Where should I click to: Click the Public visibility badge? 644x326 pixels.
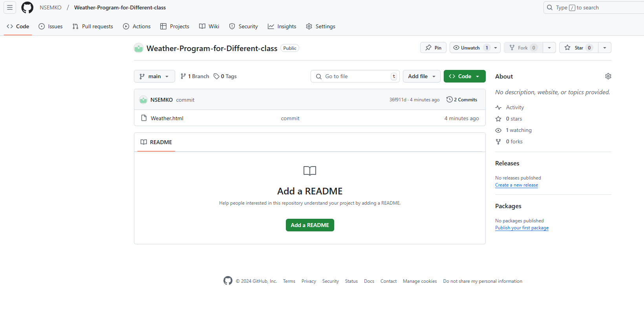click(x=290, y=48)
